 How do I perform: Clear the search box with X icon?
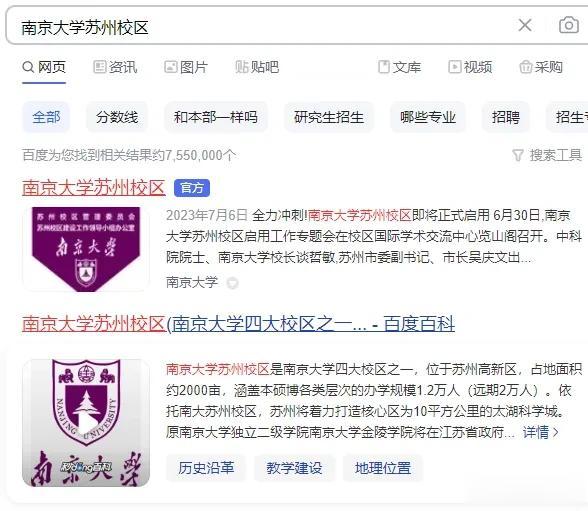click(525, 25)
